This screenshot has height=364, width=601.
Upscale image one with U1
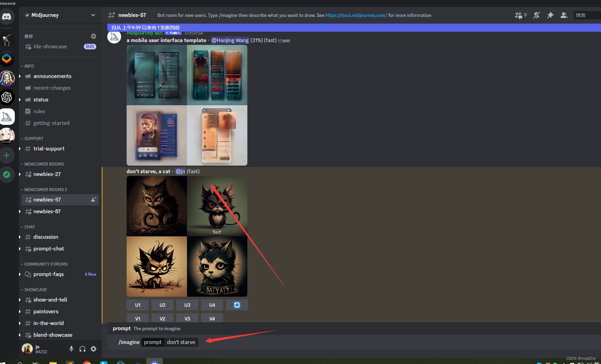pyautogui.click(x=138, y=305)
